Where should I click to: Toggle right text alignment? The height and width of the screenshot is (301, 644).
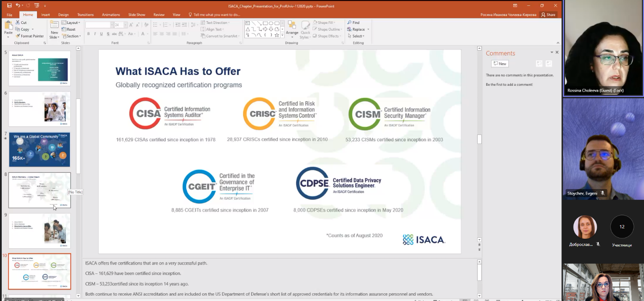pyautogui.click(x=168, y=34)
